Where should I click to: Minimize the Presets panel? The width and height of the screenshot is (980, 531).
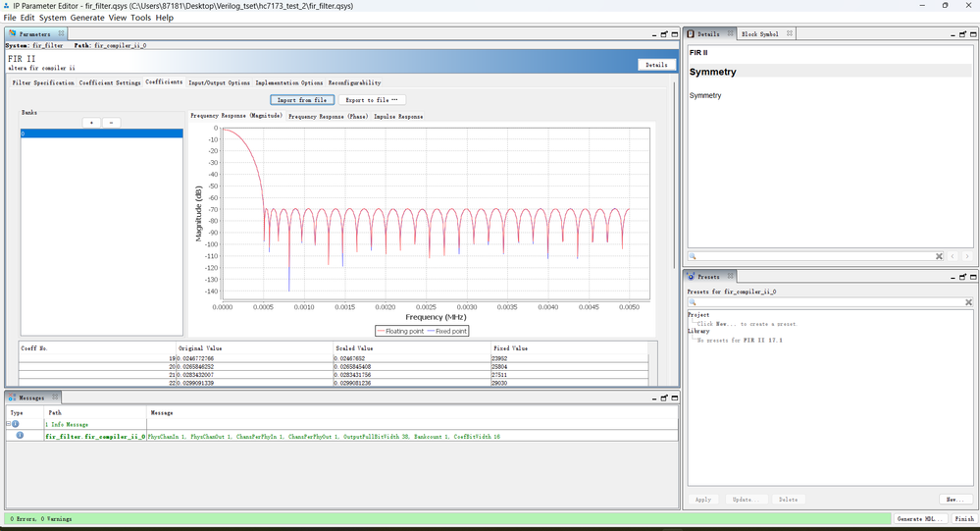tap(954, 277)
